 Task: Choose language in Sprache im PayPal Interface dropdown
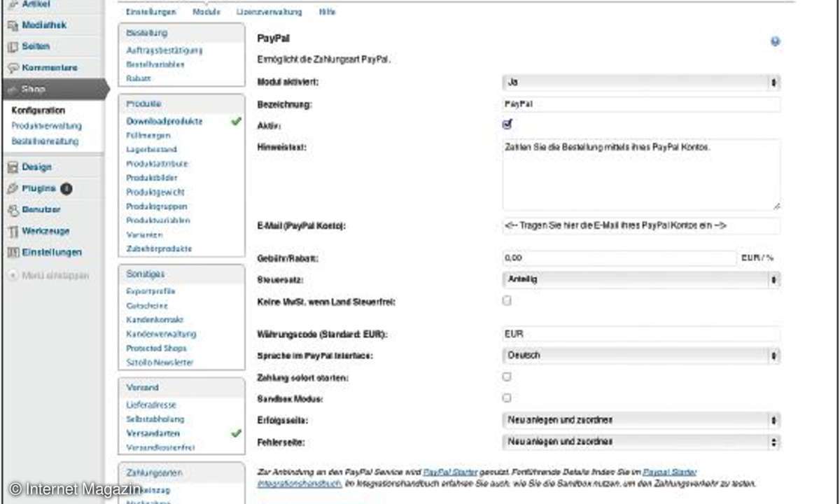641,356
